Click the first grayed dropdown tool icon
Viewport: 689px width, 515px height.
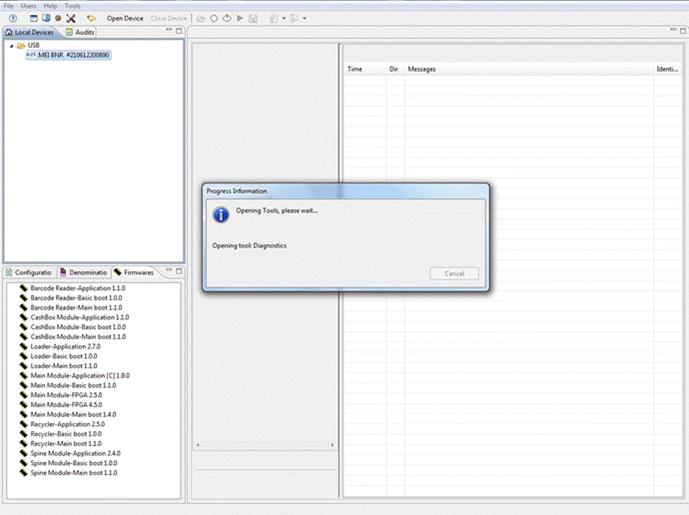click(274, 18)
